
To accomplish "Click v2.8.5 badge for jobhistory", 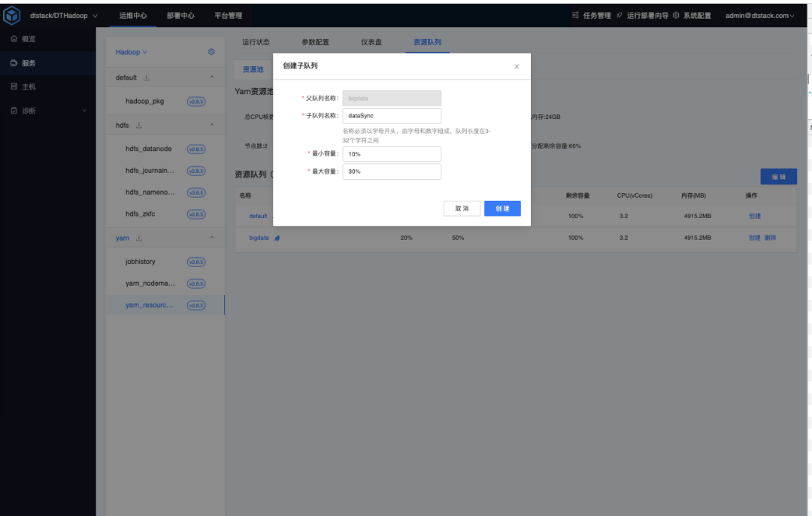I will (196, 263).
